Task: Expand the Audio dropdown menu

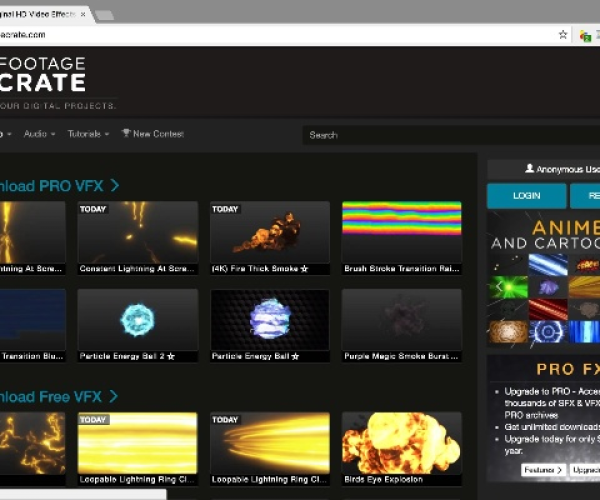Action: coord(39,134)
